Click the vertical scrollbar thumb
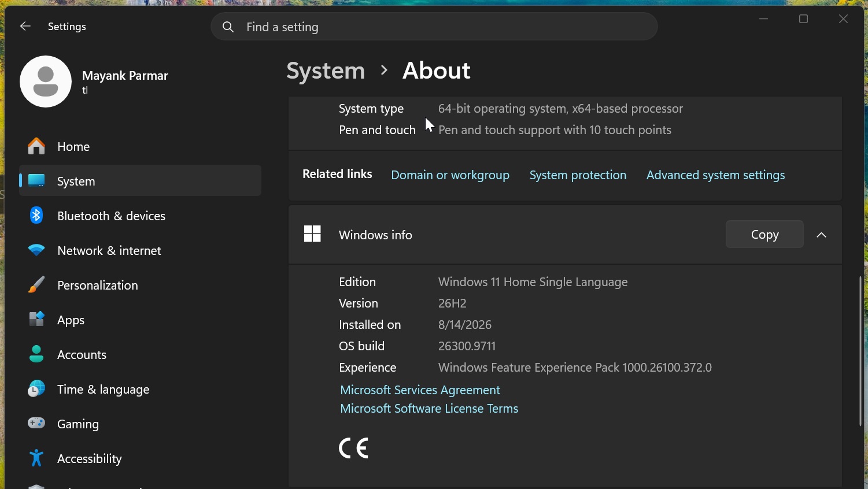The image size is (868, 489). click(860, 351)
